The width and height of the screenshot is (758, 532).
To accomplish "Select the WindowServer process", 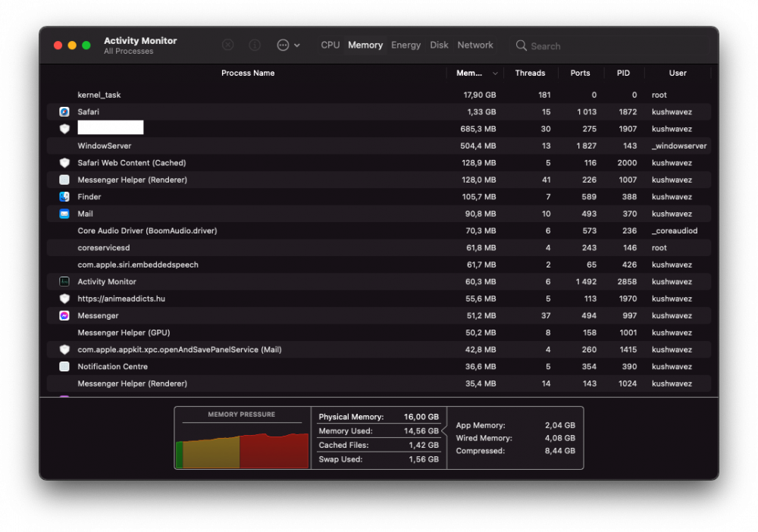I will [104, 146].
